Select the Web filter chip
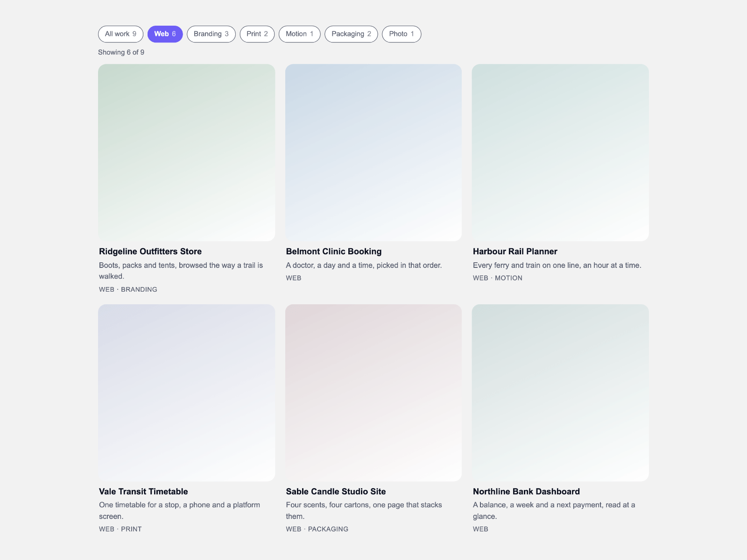Screen dimensions: 747x560 click(165, 34)
